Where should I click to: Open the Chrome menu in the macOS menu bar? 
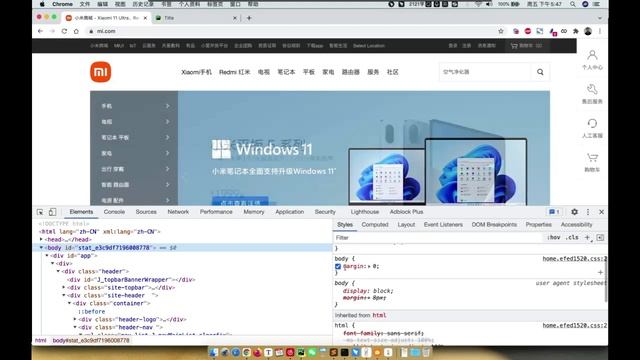tap(62, 4)
